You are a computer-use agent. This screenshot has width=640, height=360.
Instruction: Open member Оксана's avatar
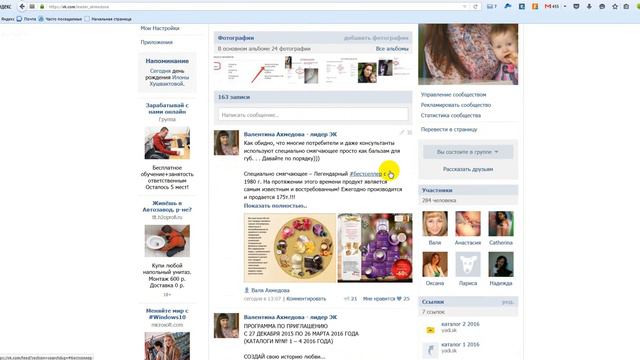[435, 264]
